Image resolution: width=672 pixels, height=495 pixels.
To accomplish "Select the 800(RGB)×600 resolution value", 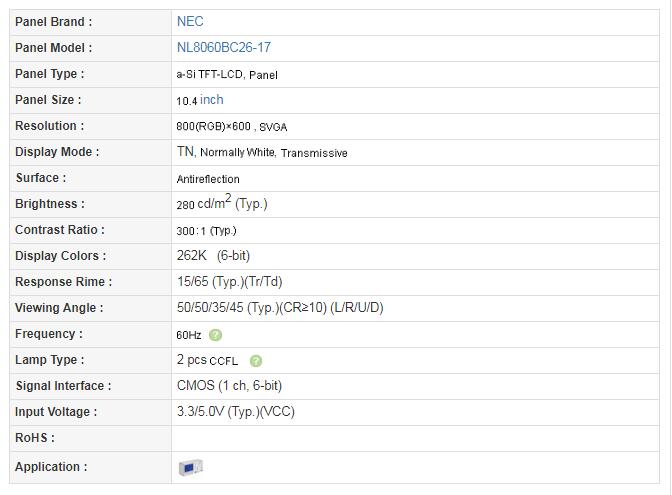I will click(x=213, y=127).
